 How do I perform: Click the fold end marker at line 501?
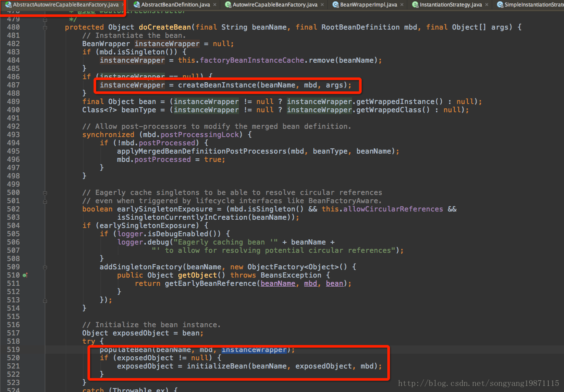pos(45,201)
